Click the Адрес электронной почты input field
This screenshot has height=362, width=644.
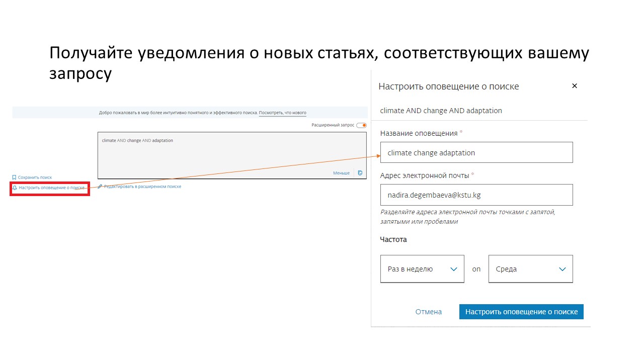tap(476, 195)
